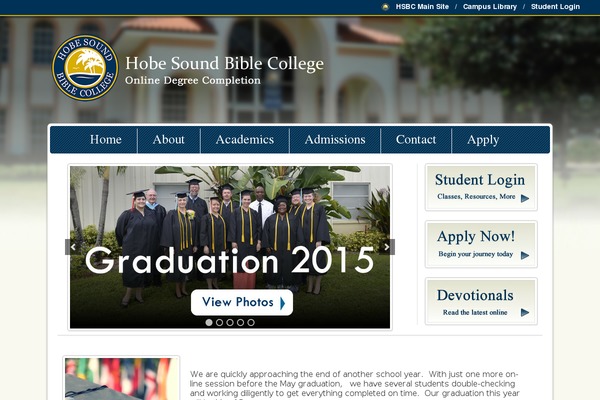Visit the HSBC Main Site link

pos(422,7)
